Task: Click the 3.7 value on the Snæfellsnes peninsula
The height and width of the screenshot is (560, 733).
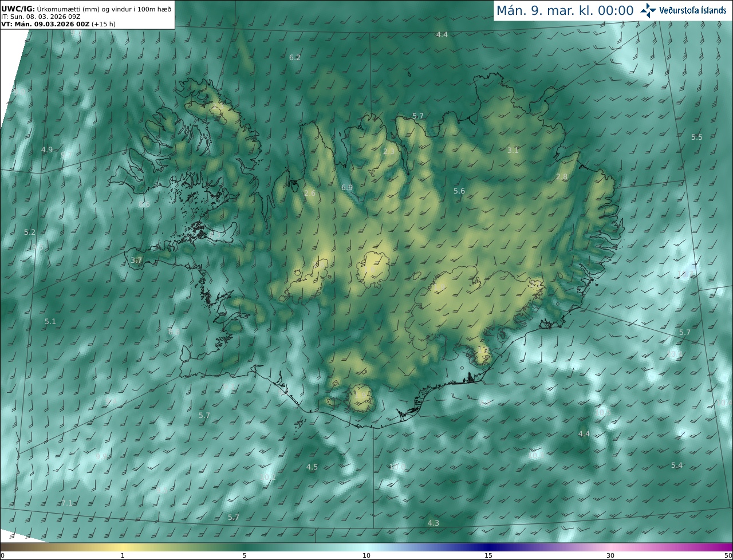Action: pos(136,261)
